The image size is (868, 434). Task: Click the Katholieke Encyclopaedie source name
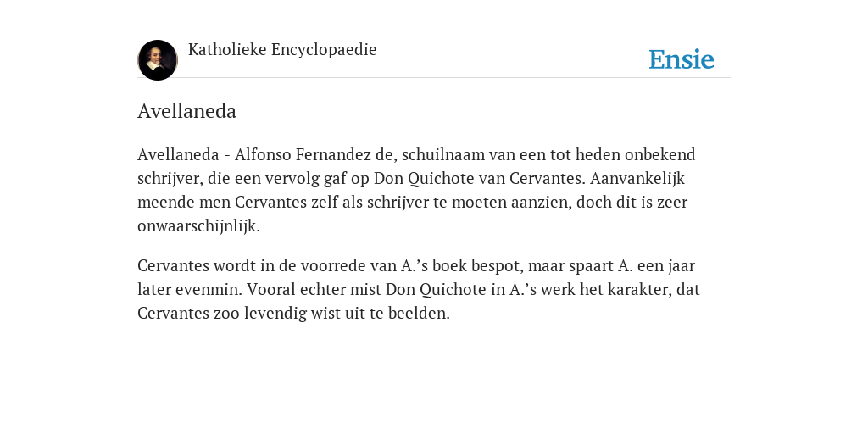coord(282,49)
